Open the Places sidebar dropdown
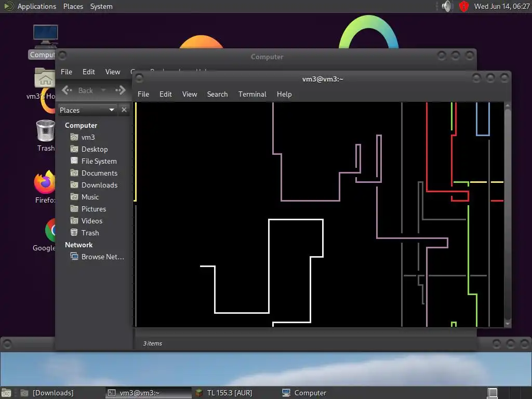The width and height of the screenshot is (532, 399). [87, 110]
